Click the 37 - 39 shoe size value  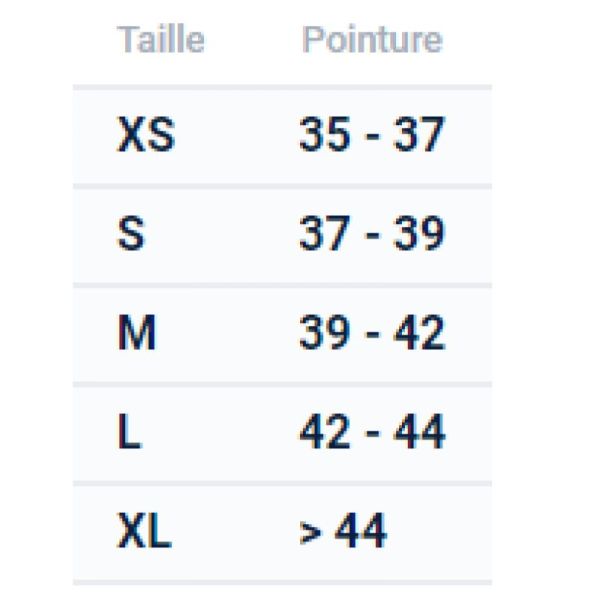372,233
